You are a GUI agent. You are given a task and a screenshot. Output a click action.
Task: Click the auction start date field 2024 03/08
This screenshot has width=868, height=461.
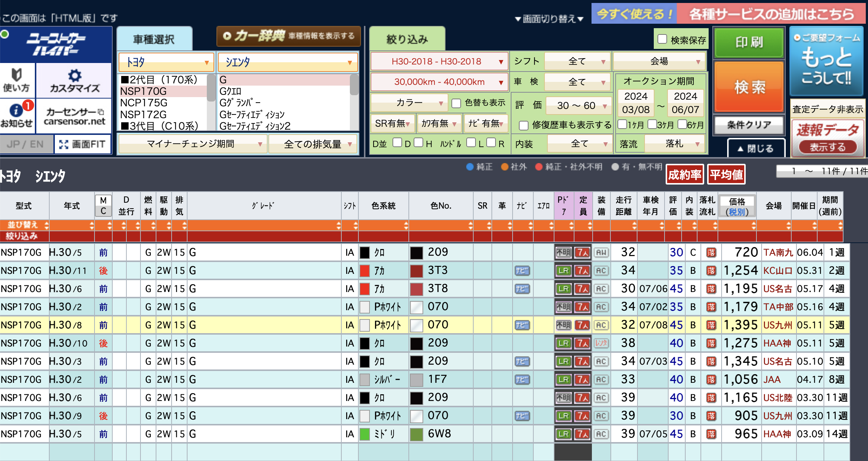tap(636, 103)
